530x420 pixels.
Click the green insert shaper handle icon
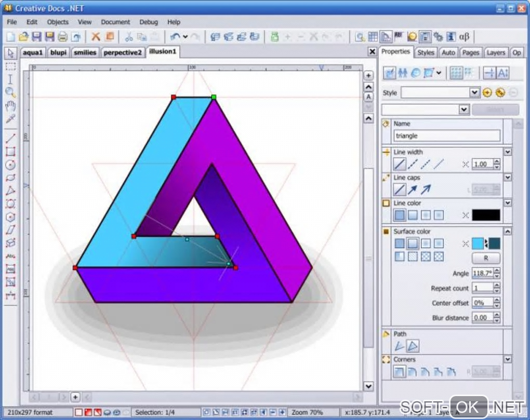pyautogui.click(x=274, y=36)
